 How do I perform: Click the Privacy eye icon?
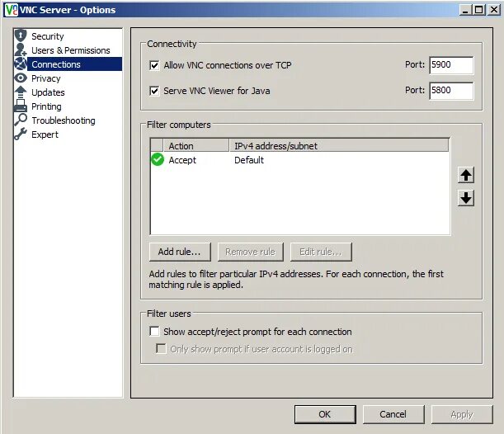coord(21,78)
